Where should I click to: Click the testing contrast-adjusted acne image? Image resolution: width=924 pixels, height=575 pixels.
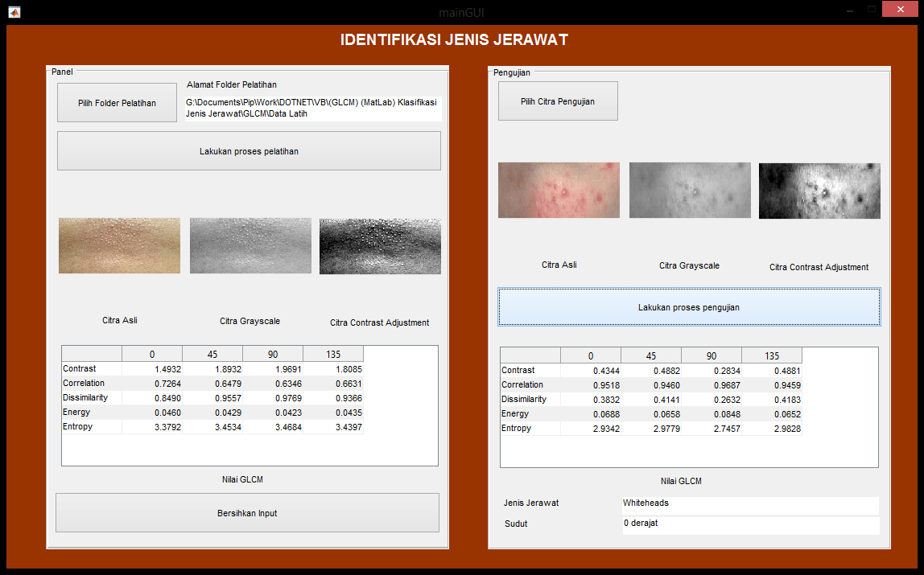[x=819, y=191]
